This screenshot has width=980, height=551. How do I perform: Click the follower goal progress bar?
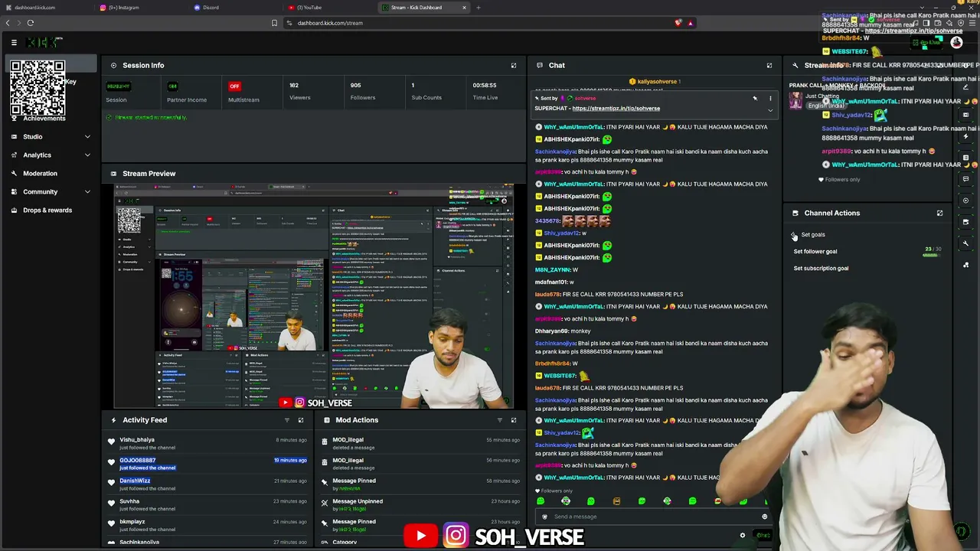pyautogui.click(x=931, y=256)
